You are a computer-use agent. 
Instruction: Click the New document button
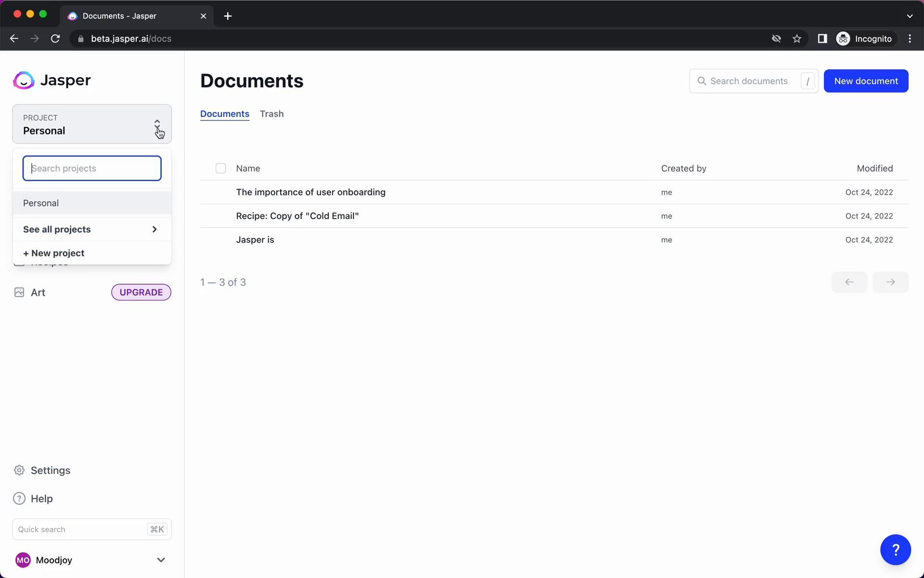click(x=865, y=81)
